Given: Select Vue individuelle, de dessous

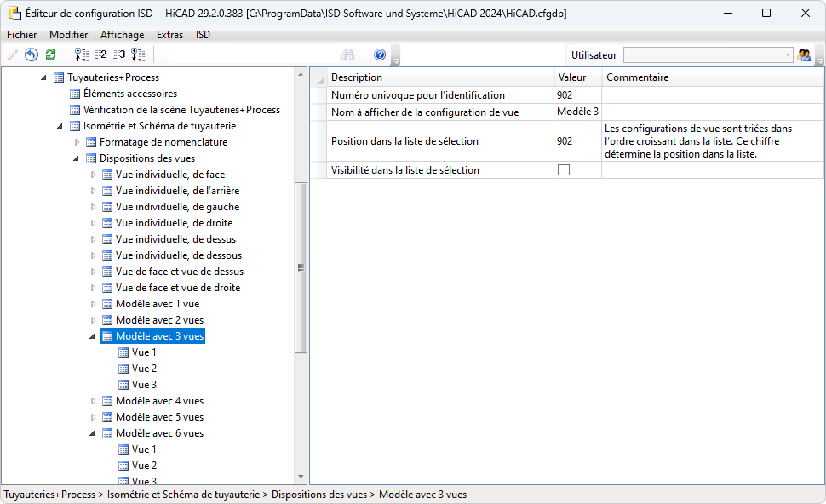Looking at the screenshot, I should click(x=179, y=255).
